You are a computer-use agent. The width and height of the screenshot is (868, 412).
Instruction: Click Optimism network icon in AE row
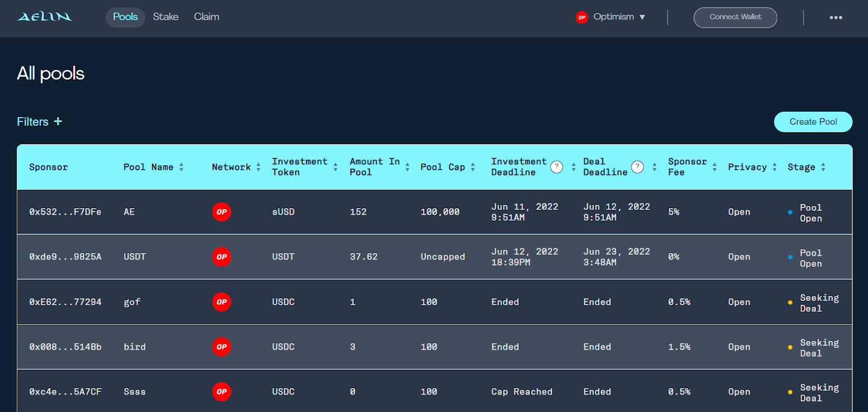tap(221, 212)
